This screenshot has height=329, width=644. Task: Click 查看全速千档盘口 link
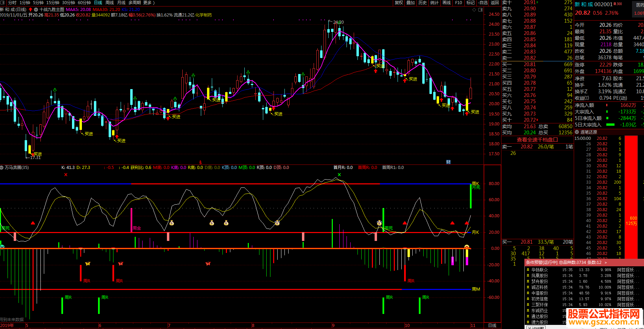537,139
